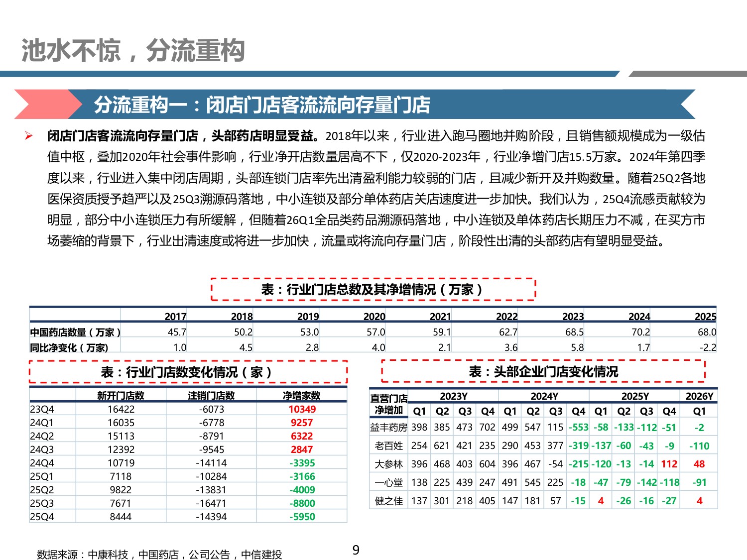Select the green -319 value for 老百姓
Screen dimensions: 747x560
[x=578, y=446]
